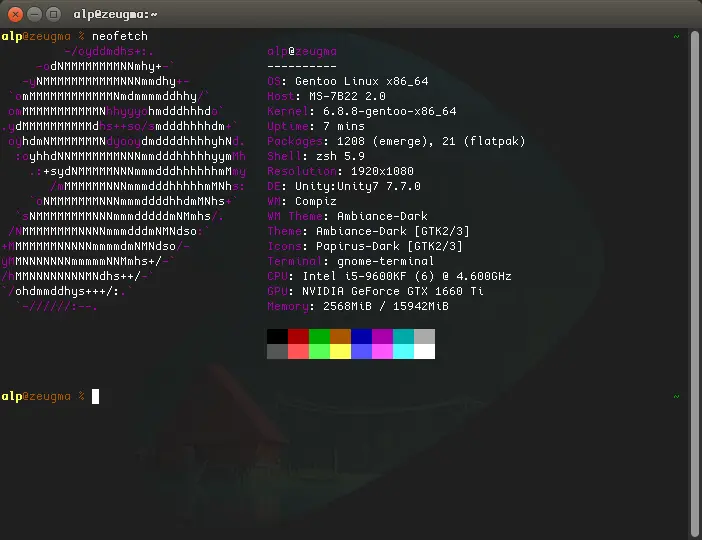702x540 pixels.
Task: Click the 'Shell: zsh 5.9' line
Action: coord(316,156)
